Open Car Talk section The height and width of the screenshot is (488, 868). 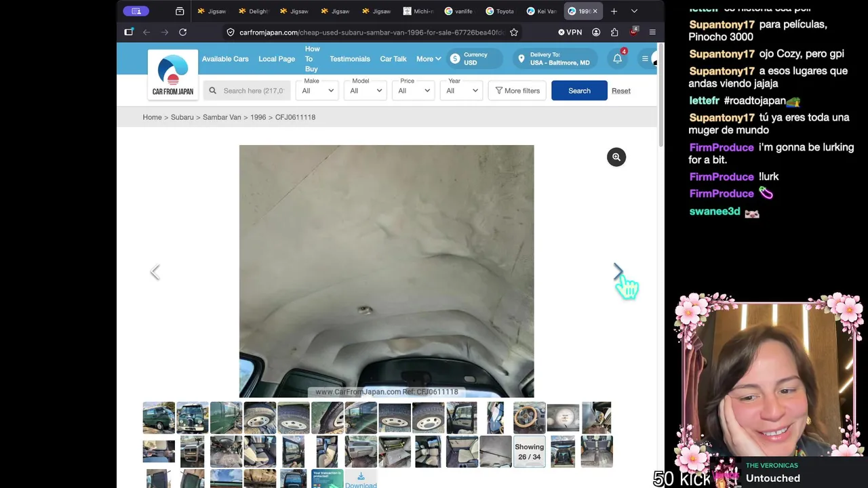pyautogui.click(x=393, y=59)
